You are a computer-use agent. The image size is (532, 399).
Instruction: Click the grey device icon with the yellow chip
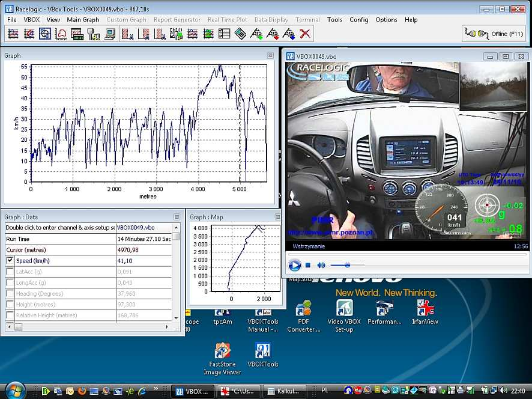coord(93,34)
